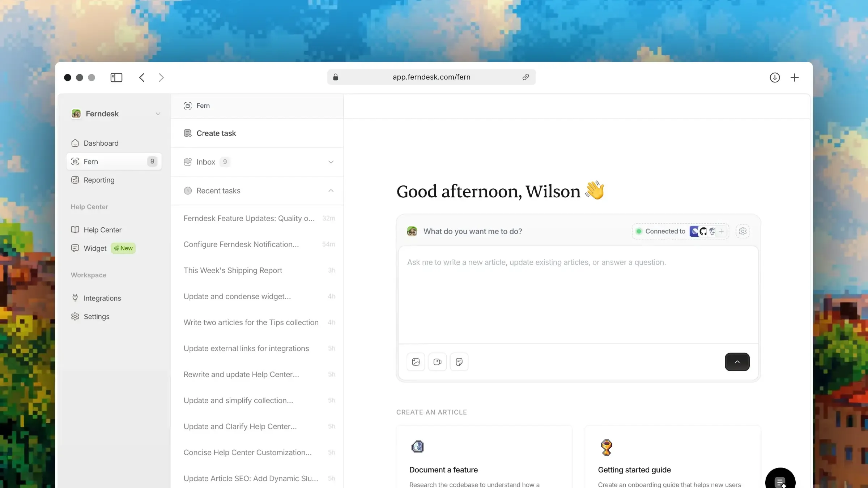868x488 pixels.
Task: Click the video recording icon
Action: (437, 362)
